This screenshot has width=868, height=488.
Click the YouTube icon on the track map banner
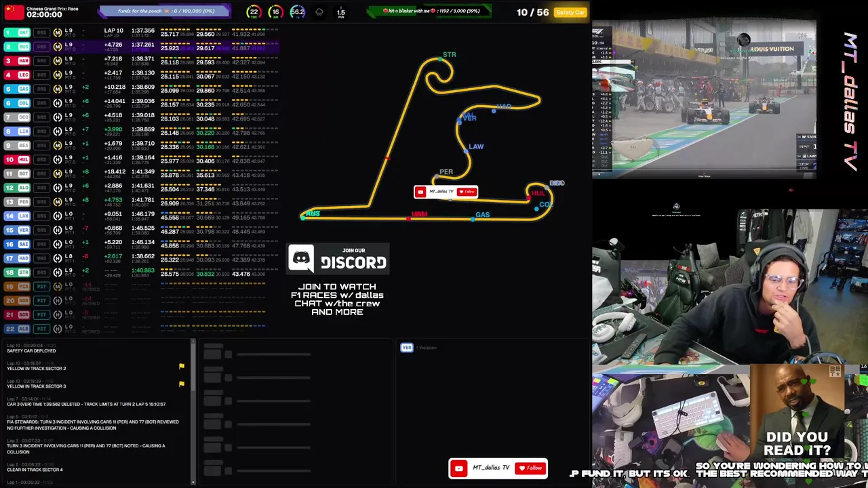click(x=420, y=192)
